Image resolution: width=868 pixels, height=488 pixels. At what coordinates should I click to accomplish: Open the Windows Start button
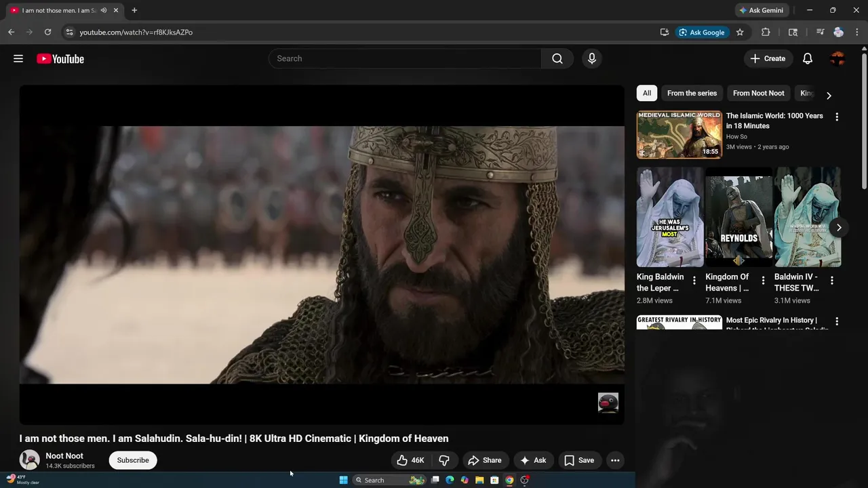pos(344,480)
